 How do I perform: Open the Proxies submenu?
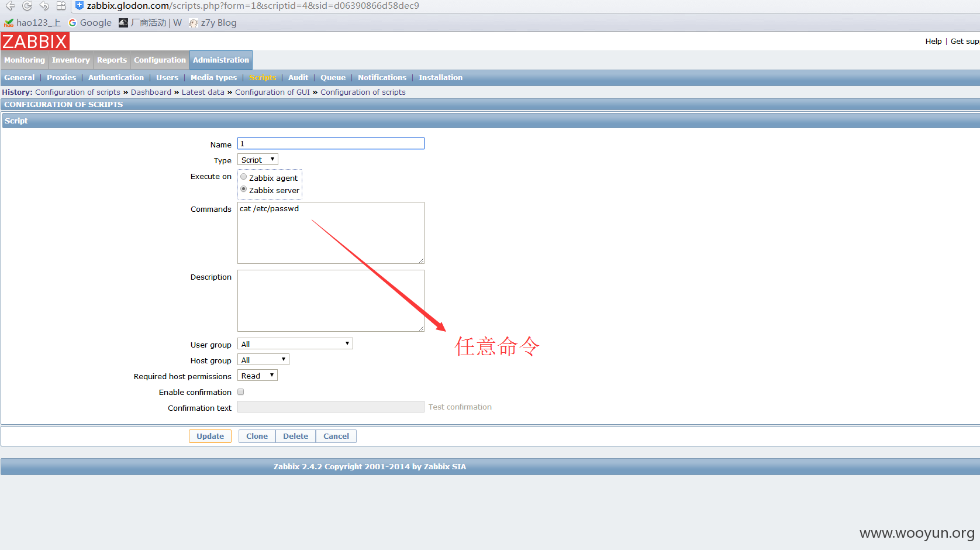(61, 78)
